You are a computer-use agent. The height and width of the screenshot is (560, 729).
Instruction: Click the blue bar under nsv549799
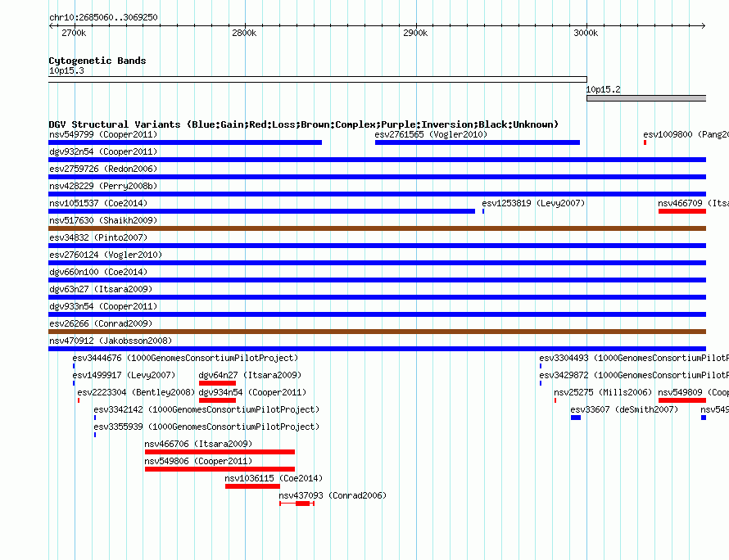[185, 142]
